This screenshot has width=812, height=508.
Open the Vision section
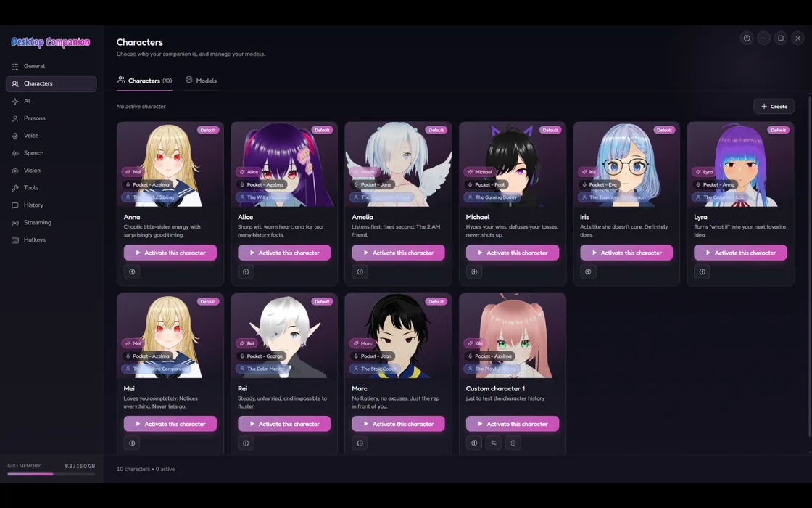(x=51, y=171)
